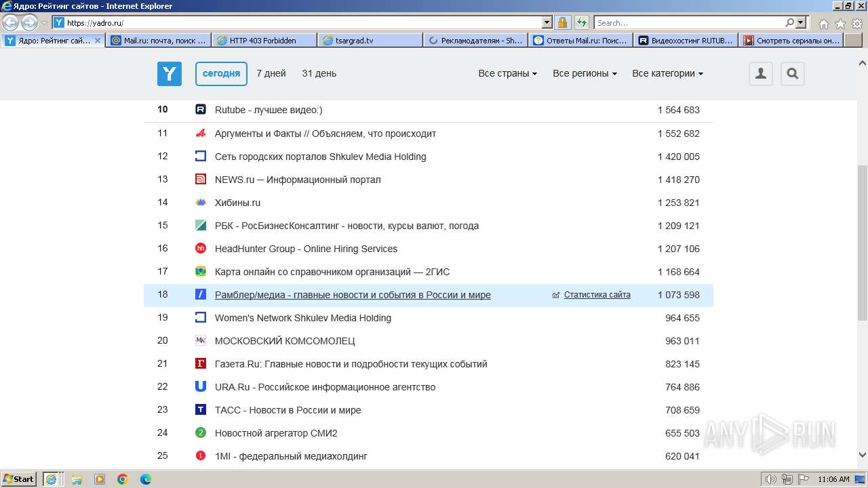
Task: Click the security lock icon in address bar
Action: click(x=563, y=22)
